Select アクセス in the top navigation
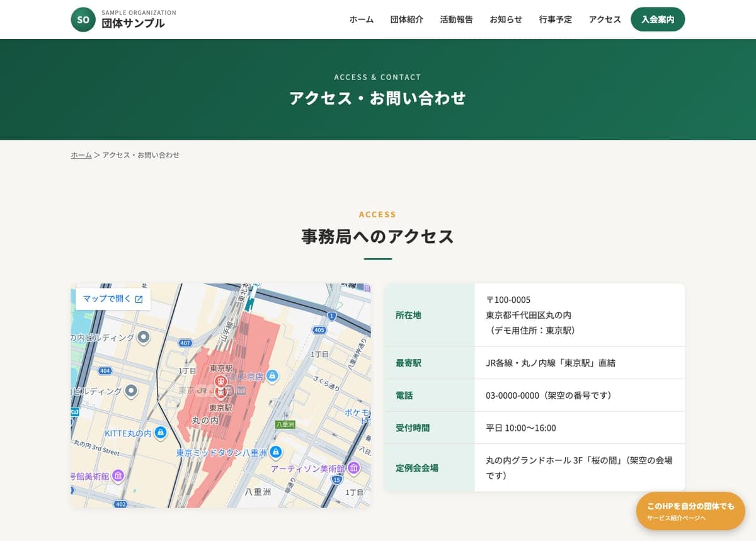Image resolution: width=756 pixels, height=541 pixels. coord(605,20)
